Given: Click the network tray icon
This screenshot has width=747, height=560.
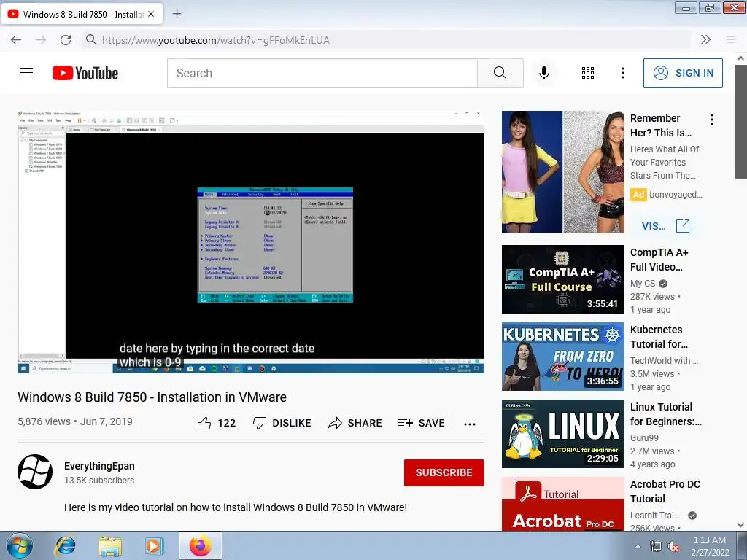Looking at the screenshot, I should [x=656, y=547].
